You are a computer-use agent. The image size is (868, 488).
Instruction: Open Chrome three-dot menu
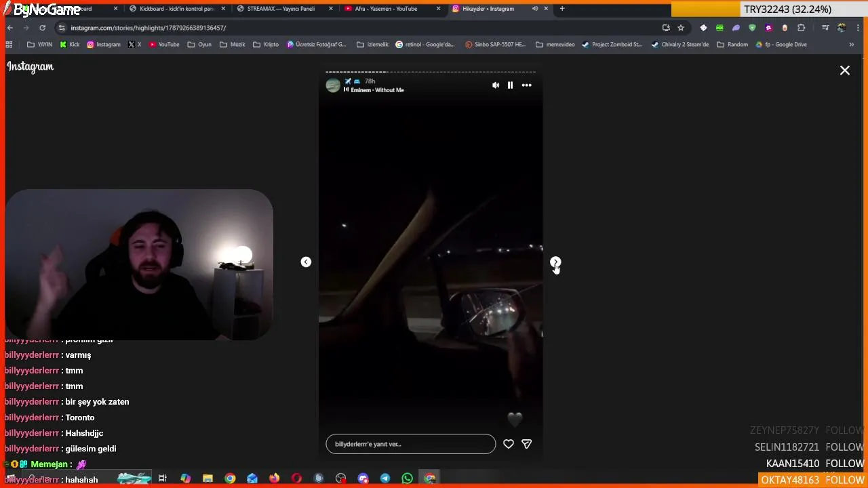tap(857, 28)
